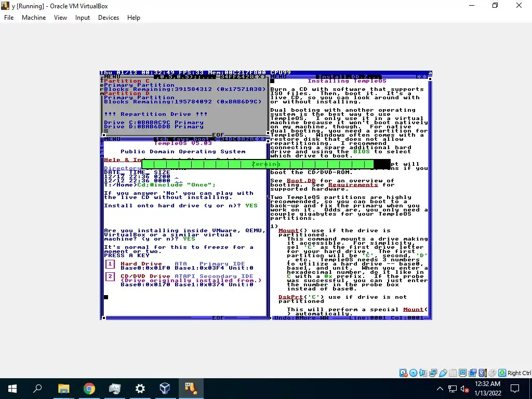Click the 'Installing TempleOS' title
532x399 pixels.
347,81
